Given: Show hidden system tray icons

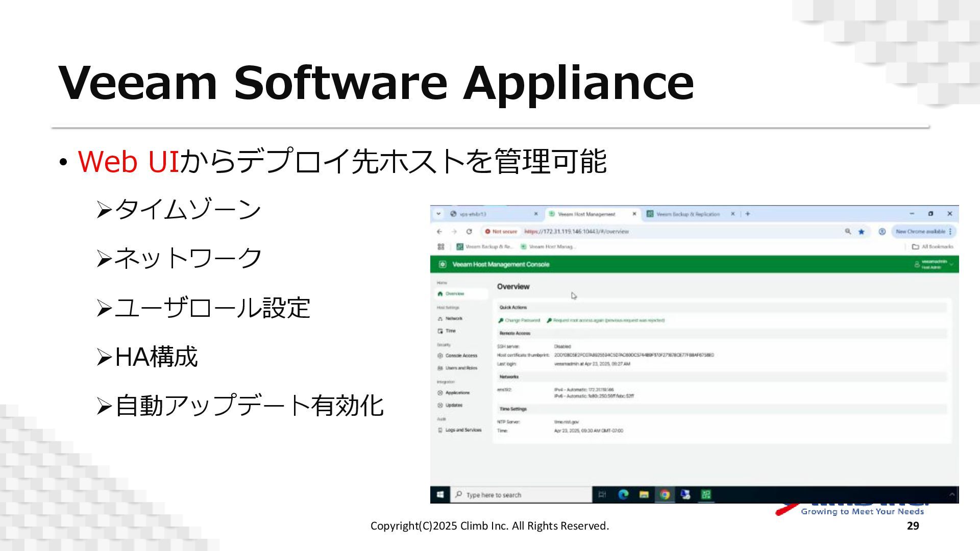Looking at the screenshot, I should coord(952,494).
